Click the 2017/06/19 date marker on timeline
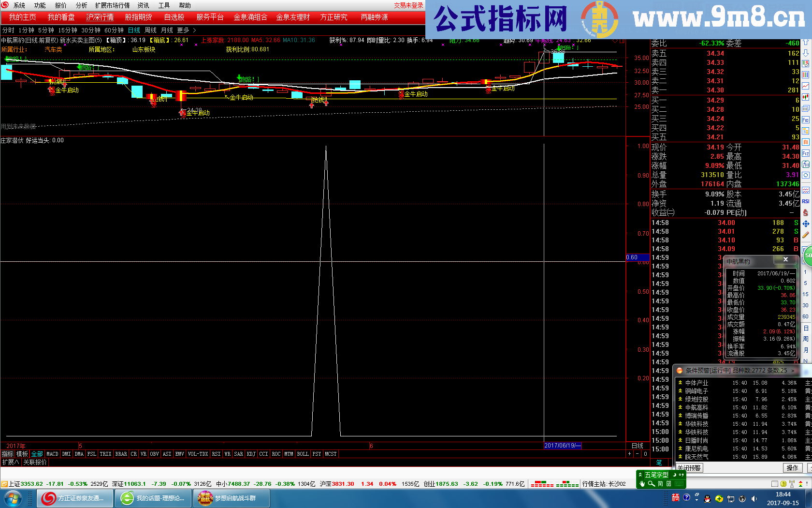 (563, 446)
